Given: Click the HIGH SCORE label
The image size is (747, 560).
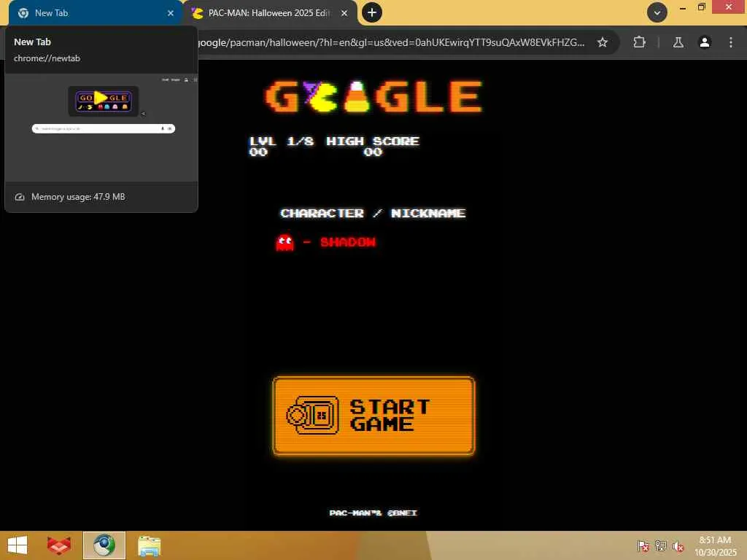Looking at the screenshot, I should [x=373, y=141].
